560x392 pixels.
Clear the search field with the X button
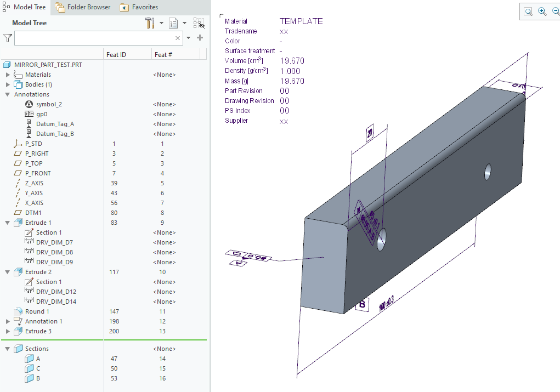(x=178, y=38)
